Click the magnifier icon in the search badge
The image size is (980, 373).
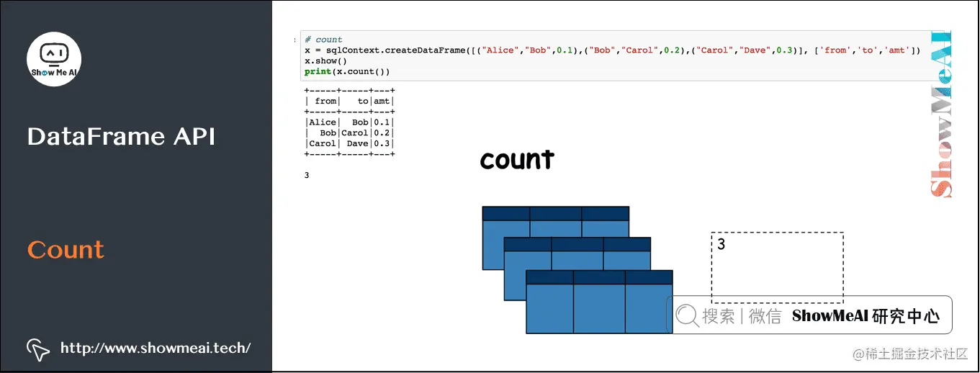(687, 315)
